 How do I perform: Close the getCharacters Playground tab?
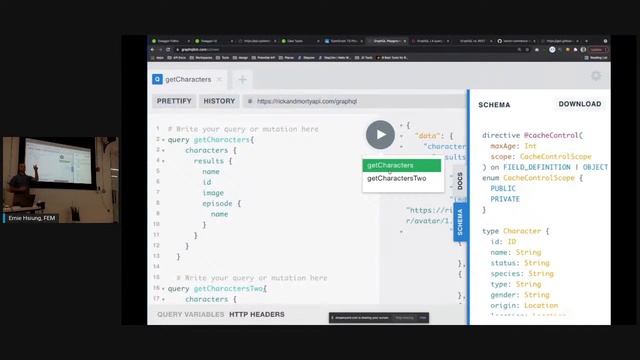(x=219, y=79)
